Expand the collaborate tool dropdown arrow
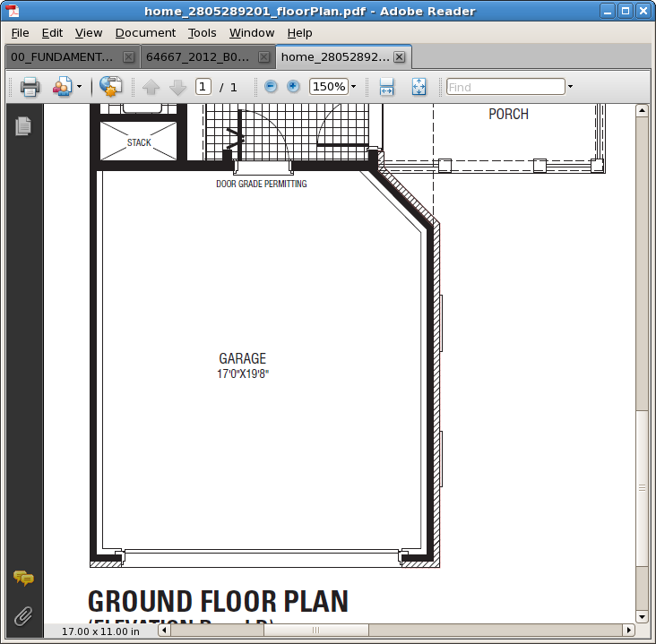This screenshot has height=644, width=656. 79,87
